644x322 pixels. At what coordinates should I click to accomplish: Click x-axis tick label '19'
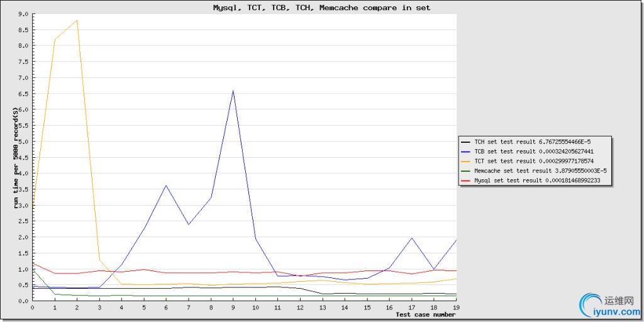(456, 307)
